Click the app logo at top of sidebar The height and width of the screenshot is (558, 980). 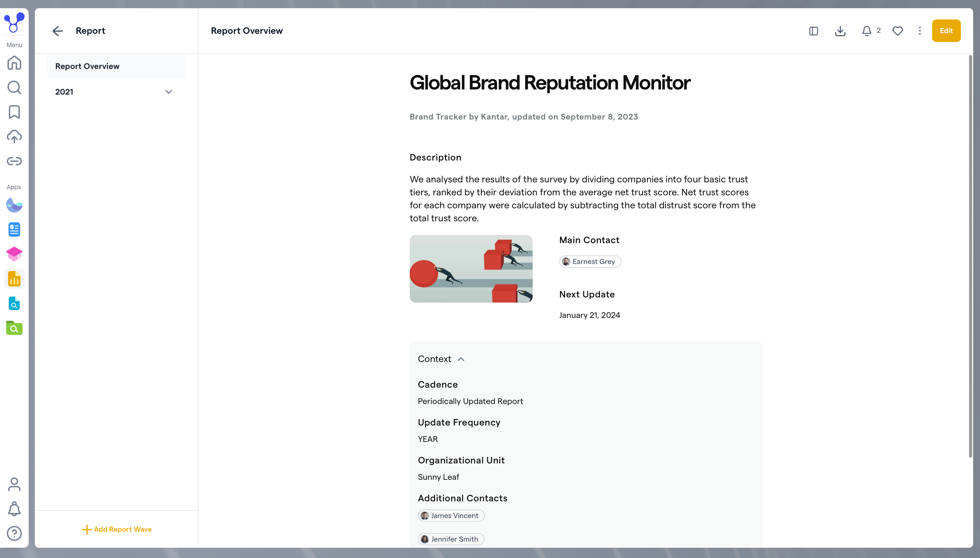click(14, 22)
